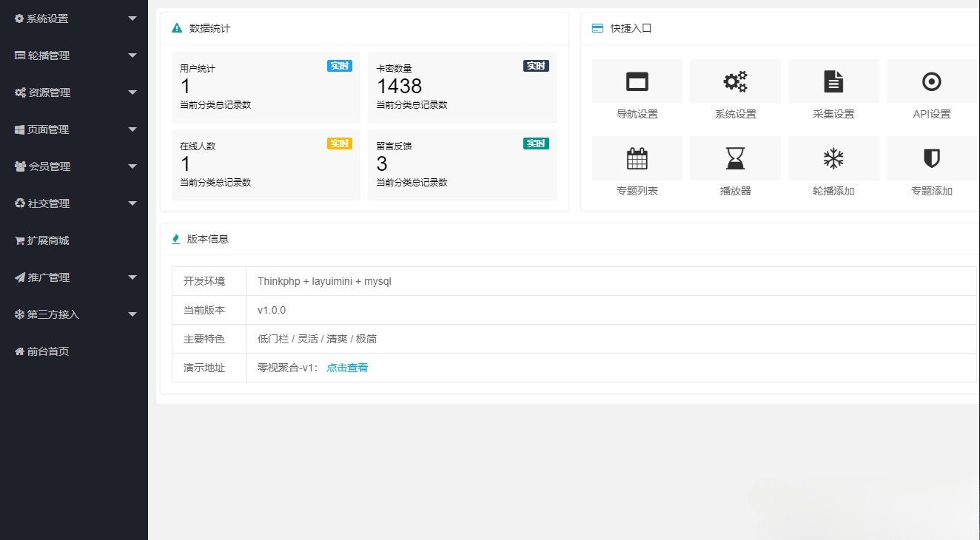This screenshot has width=980, height=540.
Task: Expand the 轮播管理 sidebar menu
Action: [74, 55]
